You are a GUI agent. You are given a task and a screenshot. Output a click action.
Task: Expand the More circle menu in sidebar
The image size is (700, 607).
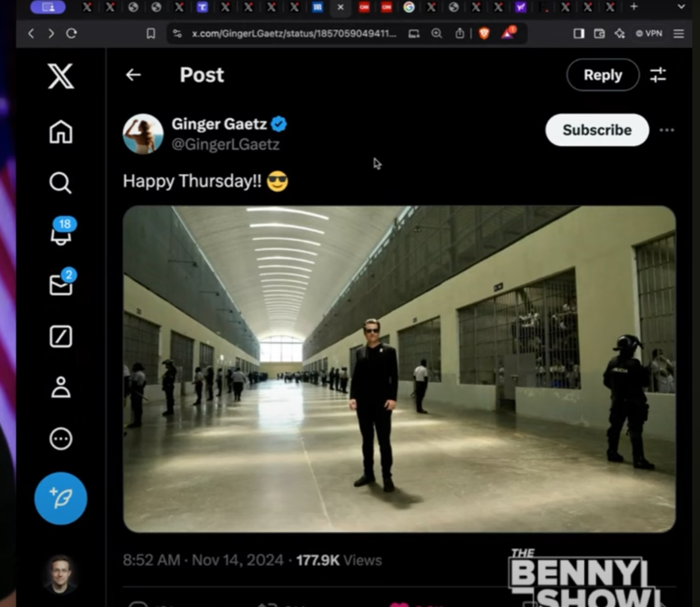(x=61, y=439)
